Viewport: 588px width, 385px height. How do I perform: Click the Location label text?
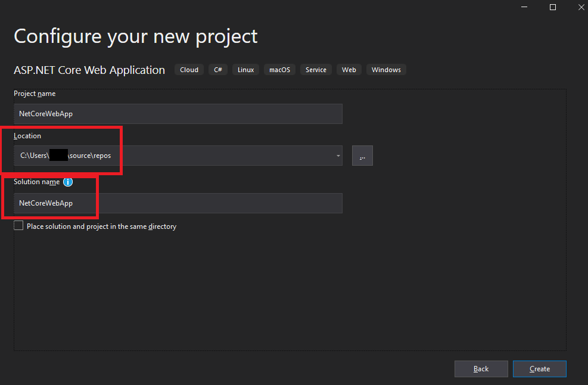(x=27, y=136)
